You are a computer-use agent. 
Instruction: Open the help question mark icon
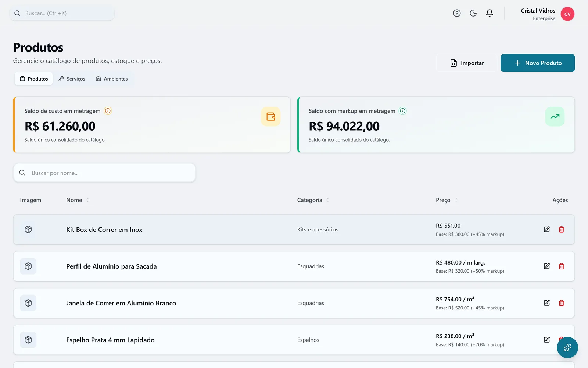point(457,13)
